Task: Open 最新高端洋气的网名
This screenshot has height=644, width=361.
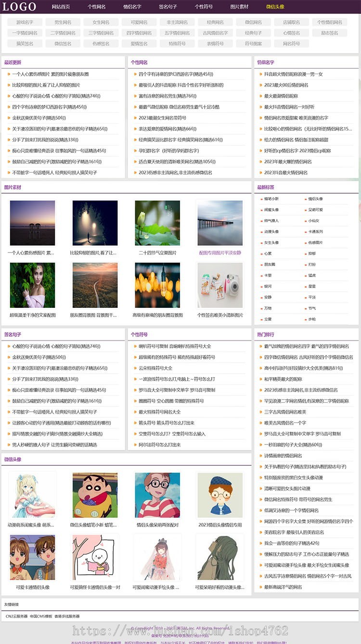Action: 283,587
